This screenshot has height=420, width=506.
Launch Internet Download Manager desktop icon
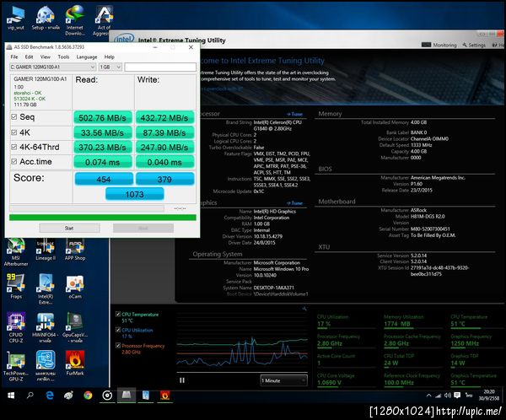(x=75, y=20)
